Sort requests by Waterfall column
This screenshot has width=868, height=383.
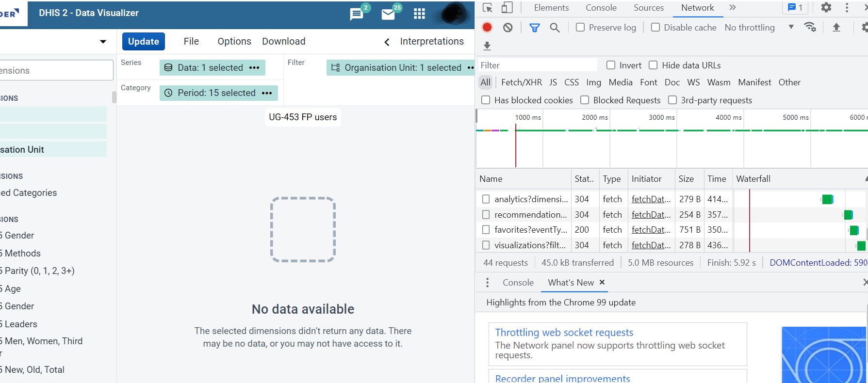(800, 179)
